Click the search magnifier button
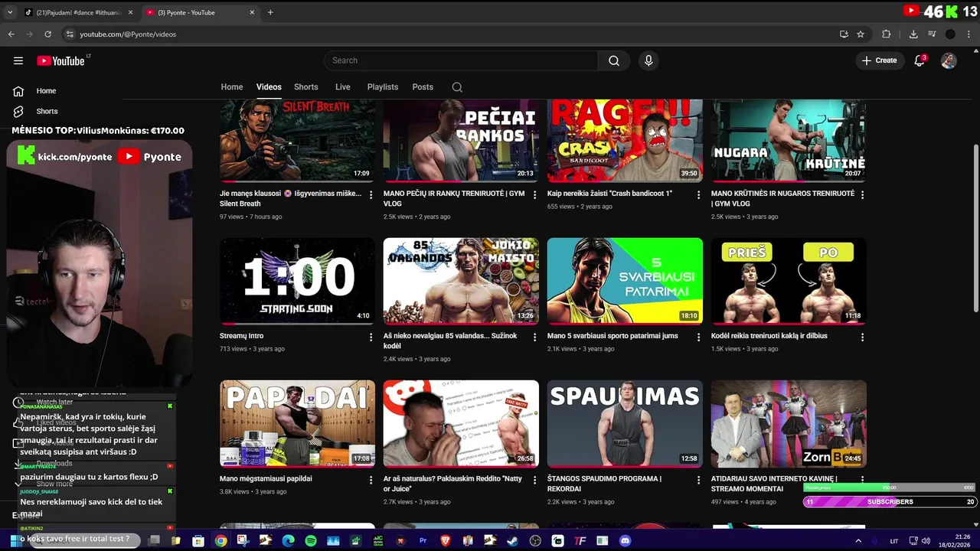980x551 pixels. [614, 60]
